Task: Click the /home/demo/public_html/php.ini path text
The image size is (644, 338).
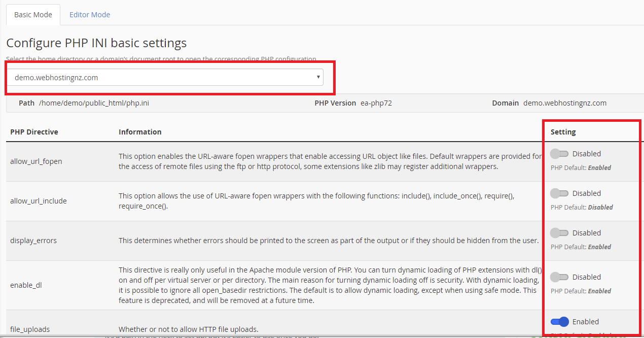Action: (94, 103)
